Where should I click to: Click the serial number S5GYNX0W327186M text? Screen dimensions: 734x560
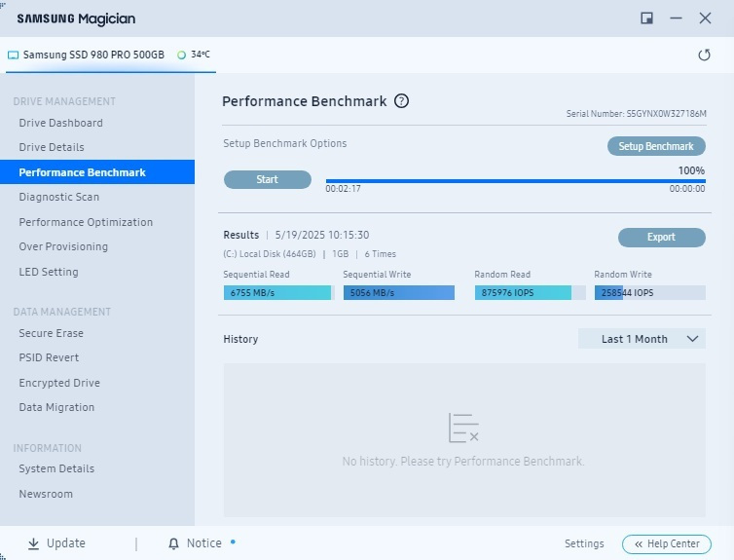click(x=667, y=113)
